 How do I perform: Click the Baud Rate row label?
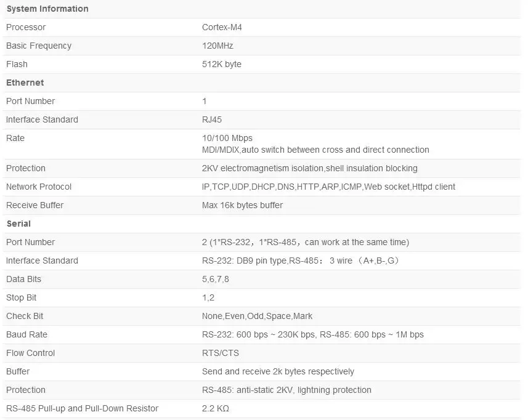[26, 335]
